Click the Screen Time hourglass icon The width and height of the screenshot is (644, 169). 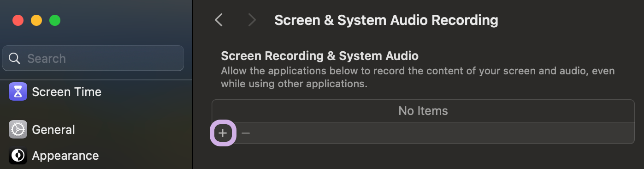tap(18, 92)
